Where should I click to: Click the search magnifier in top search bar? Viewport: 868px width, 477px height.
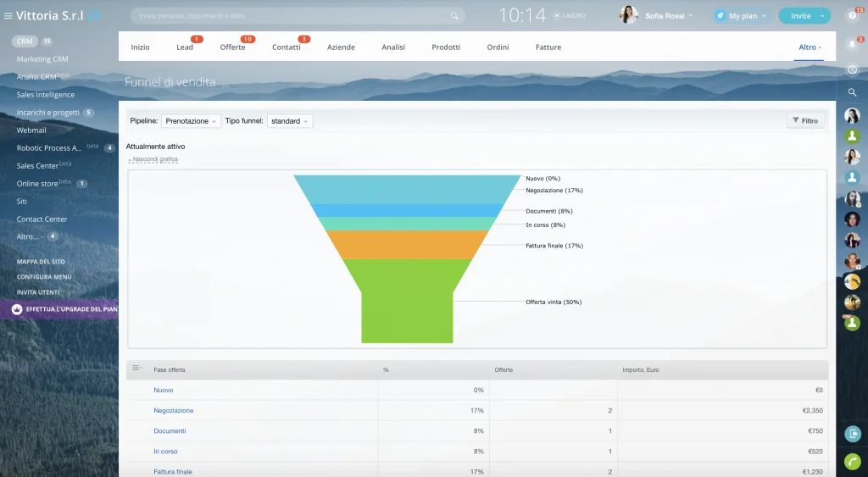point(454,16)
